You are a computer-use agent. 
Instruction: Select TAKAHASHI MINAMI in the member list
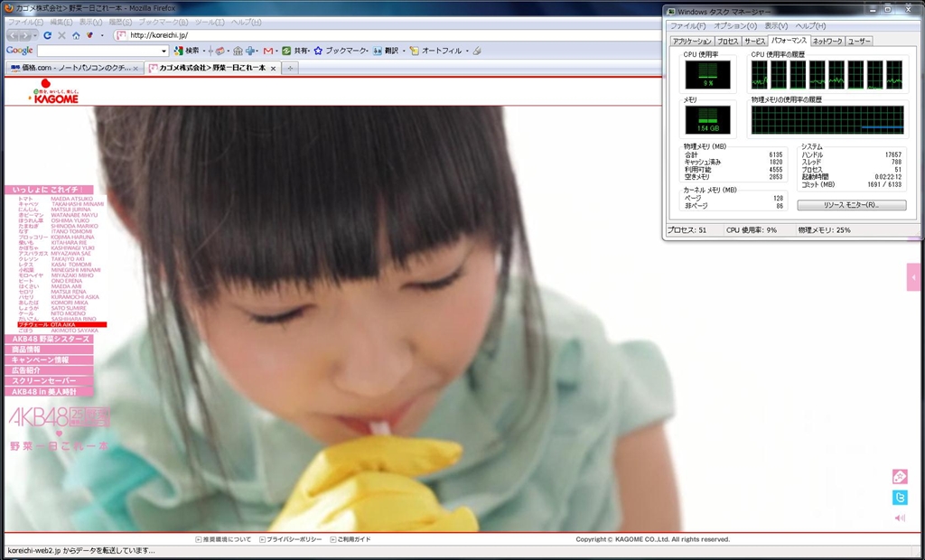pyautogui.click(x=78, y=204)
